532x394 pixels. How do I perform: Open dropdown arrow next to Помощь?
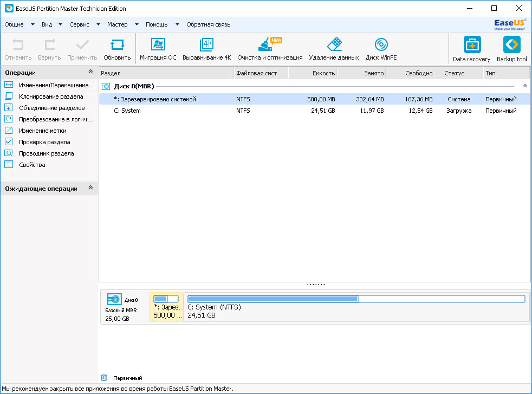pyautogui.click(x=177, y=24)
